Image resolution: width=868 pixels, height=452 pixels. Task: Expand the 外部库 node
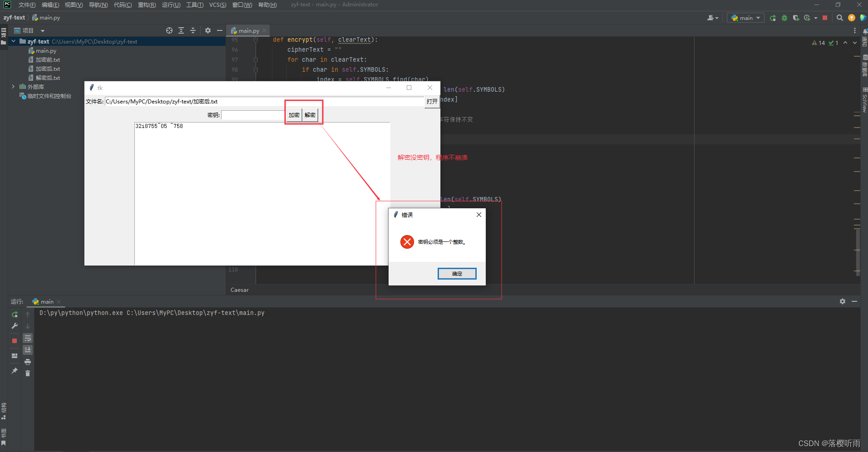pos(14,87)
